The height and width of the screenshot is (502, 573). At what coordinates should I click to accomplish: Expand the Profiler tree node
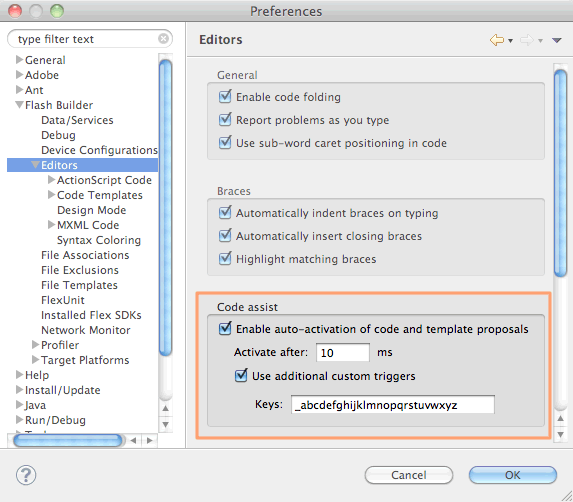pos(36,345)
